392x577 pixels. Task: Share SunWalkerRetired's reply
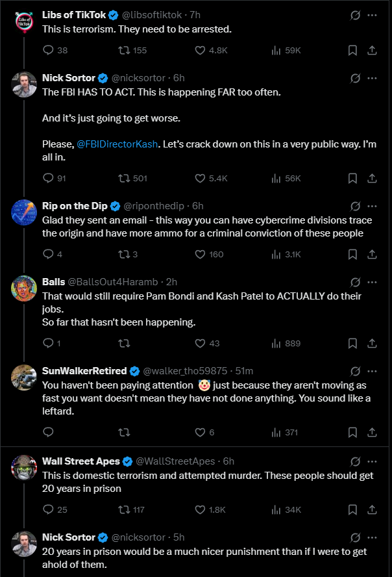pos(372,432)
